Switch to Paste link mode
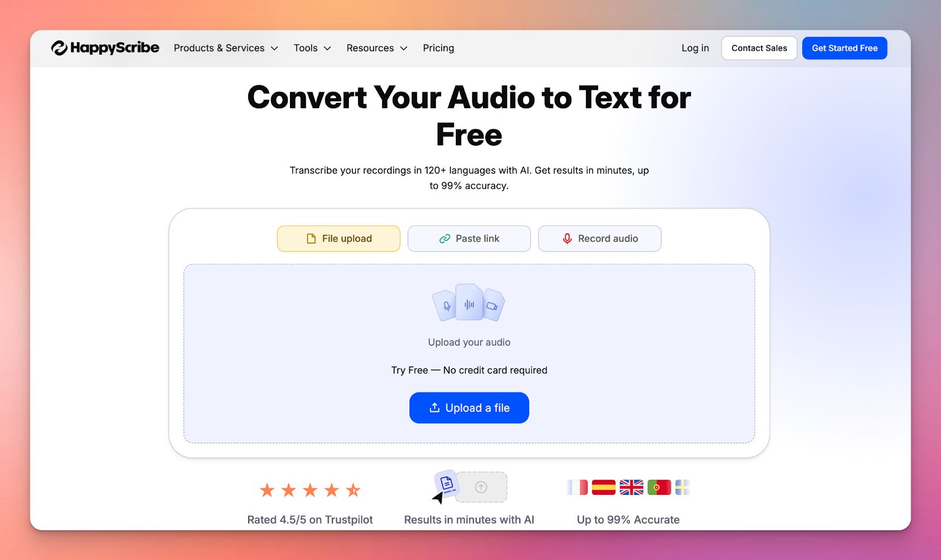 469,239
